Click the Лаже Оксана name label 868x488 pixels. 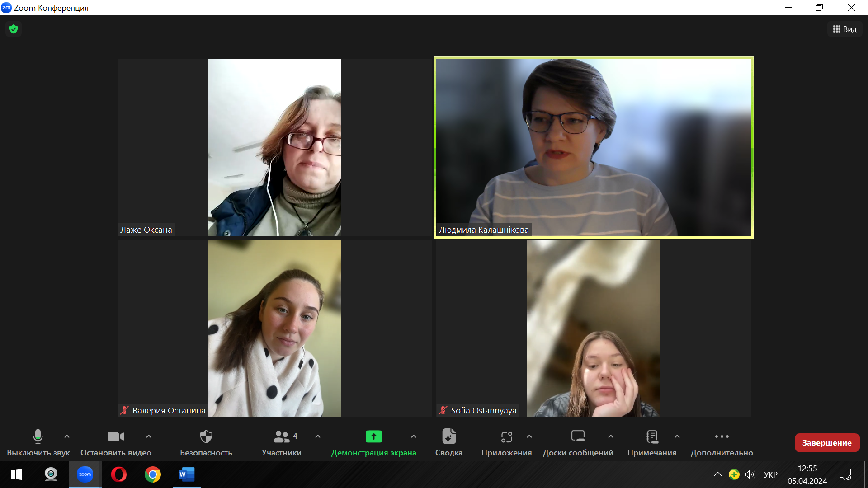146,230
